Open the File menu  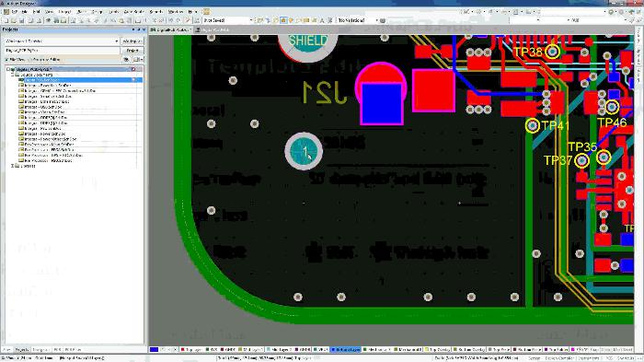[x=24, y=12]
